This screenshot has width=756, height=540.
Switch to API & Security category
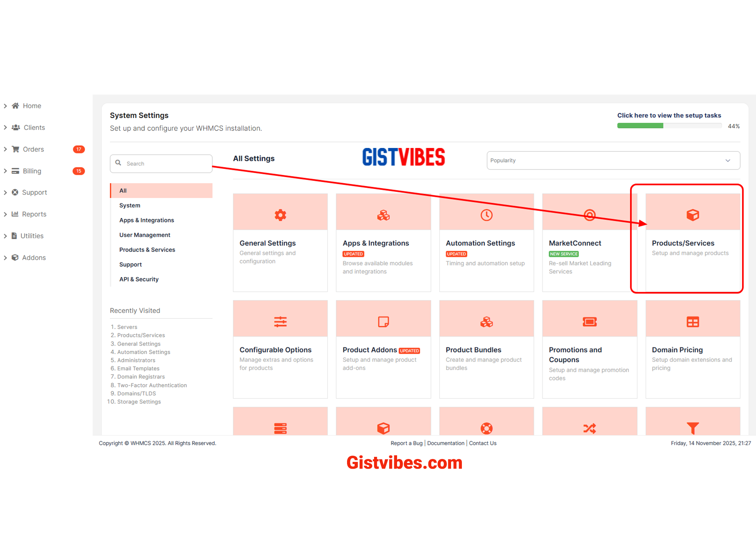coord(139,279)
